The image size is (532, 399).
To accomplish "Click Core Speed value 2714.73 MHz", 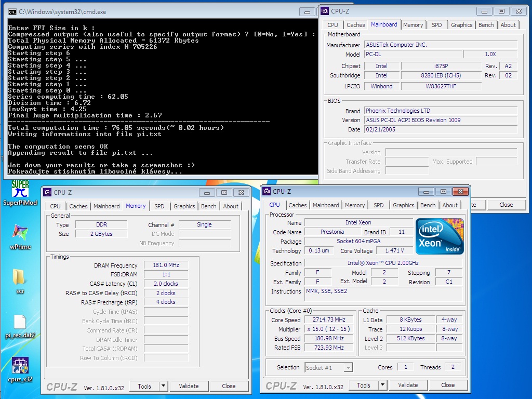I will [329, 320].
